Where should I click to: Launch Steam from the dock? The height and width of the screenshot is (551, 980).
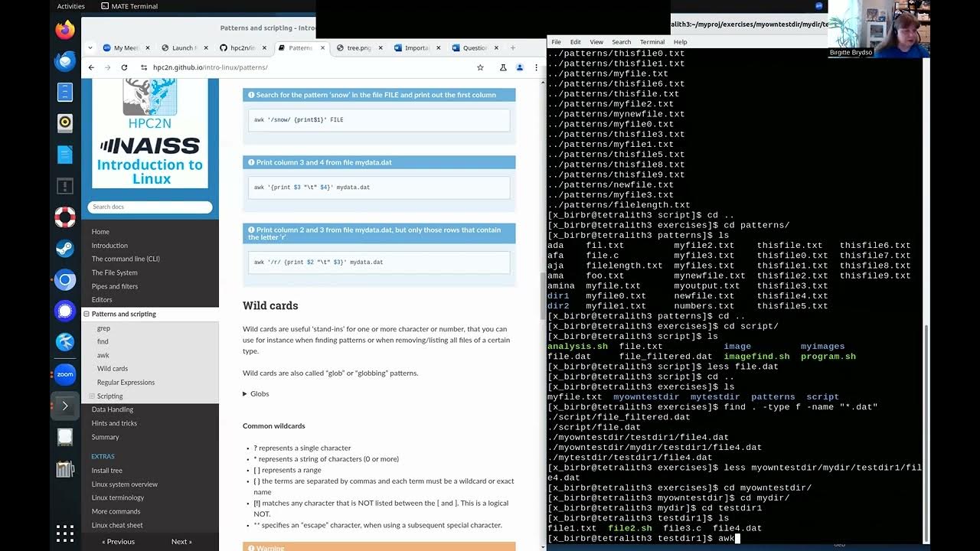(x=65, y=248)
